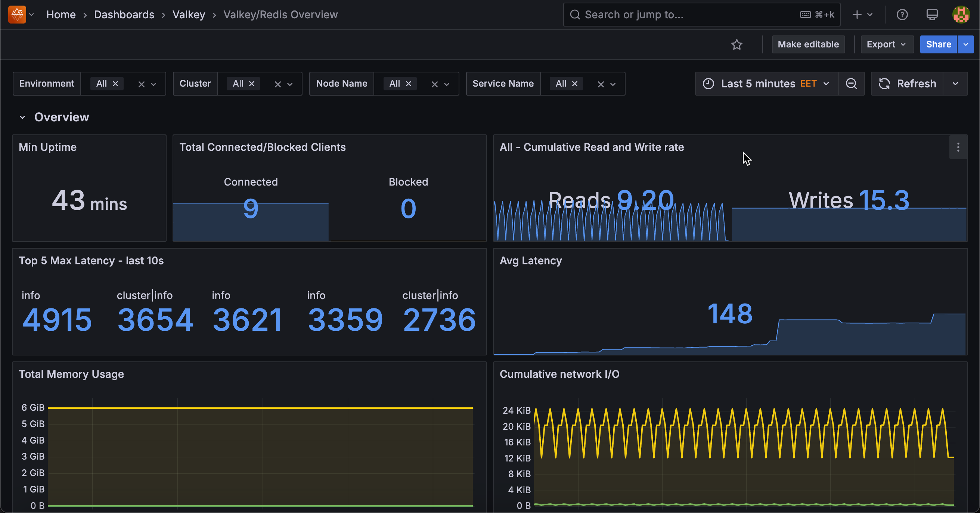This screenshot has width=980, height=513.
Task: Zoom out time range using the magnifier icon
Action: [x=852, y=84]
